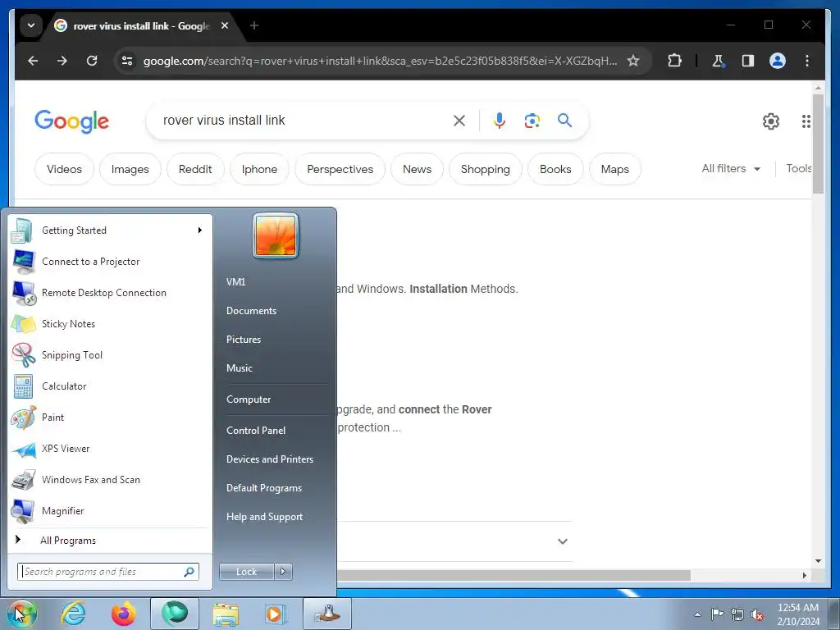The image size is (840, 630).
Task: Expand the collapsed result chevron
Action: click(563, 541)
